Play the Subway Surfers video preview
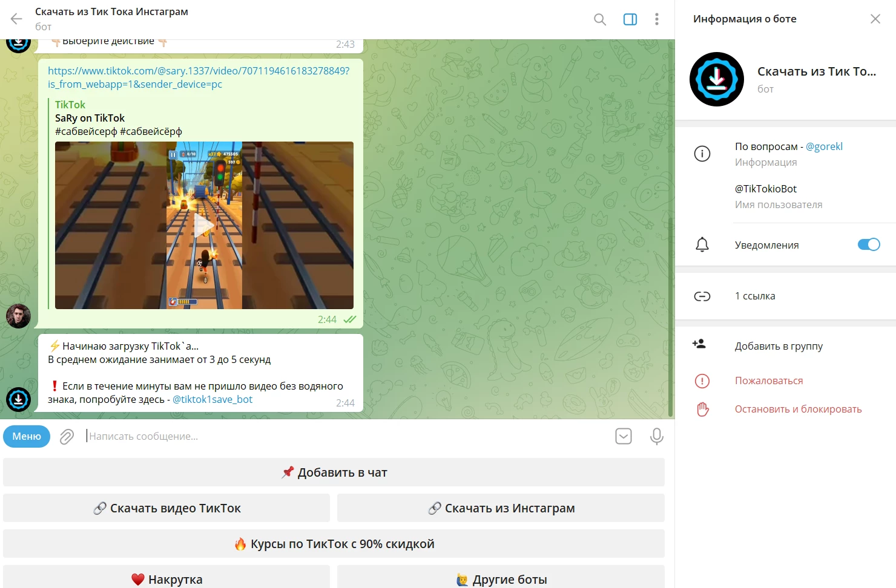This screenshot has height=588, width=896. tap(204, 226)
